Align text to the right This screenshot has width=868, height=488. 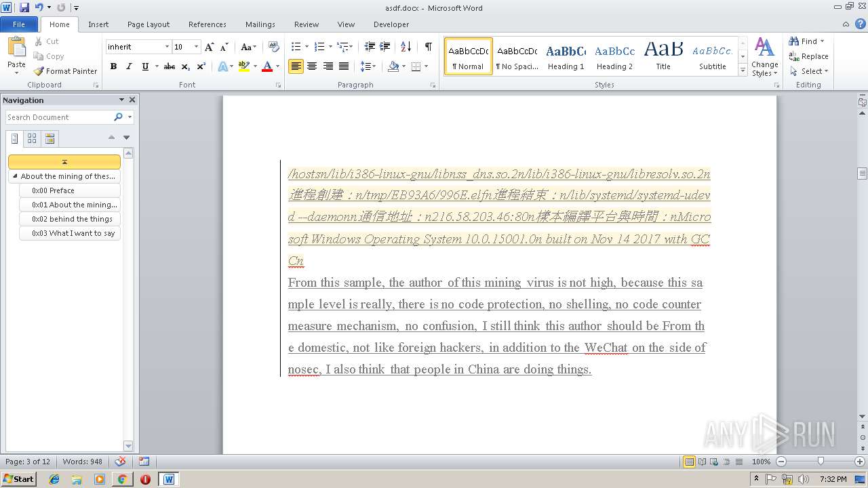pyautogui.click(x=328, y=66)
